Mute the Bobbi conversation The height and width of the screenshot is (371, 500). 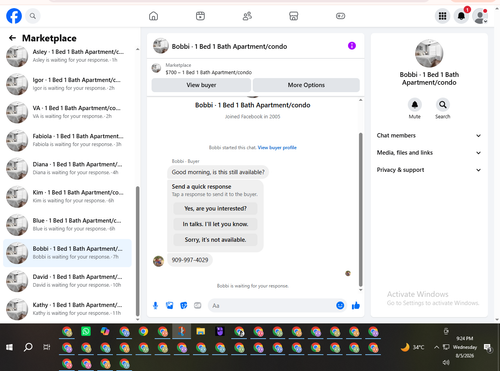coord(415,105)
